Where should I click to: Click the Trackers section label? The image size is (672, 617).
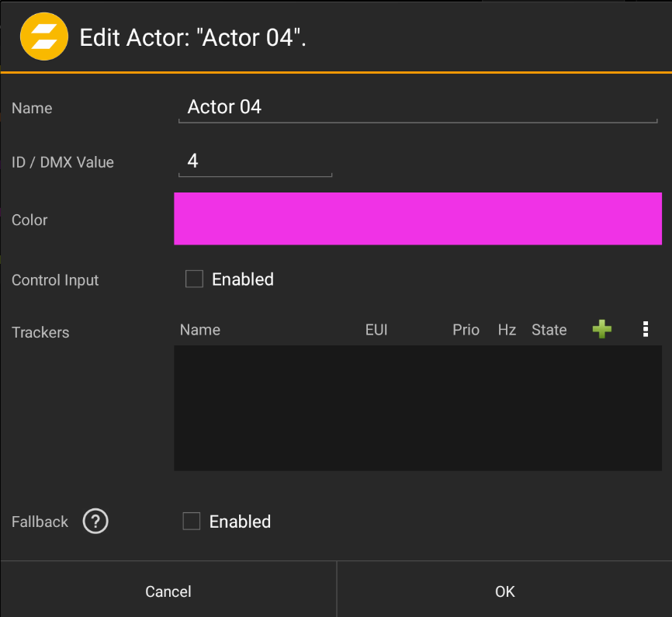[40, 332]
